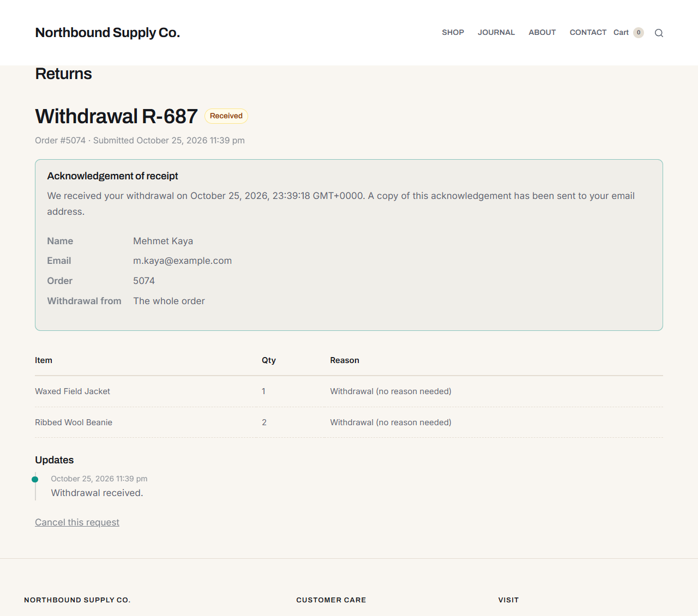Select the email m.kaya@example.com
This screenshot has width=698, height=616.
tap(183, 261)
